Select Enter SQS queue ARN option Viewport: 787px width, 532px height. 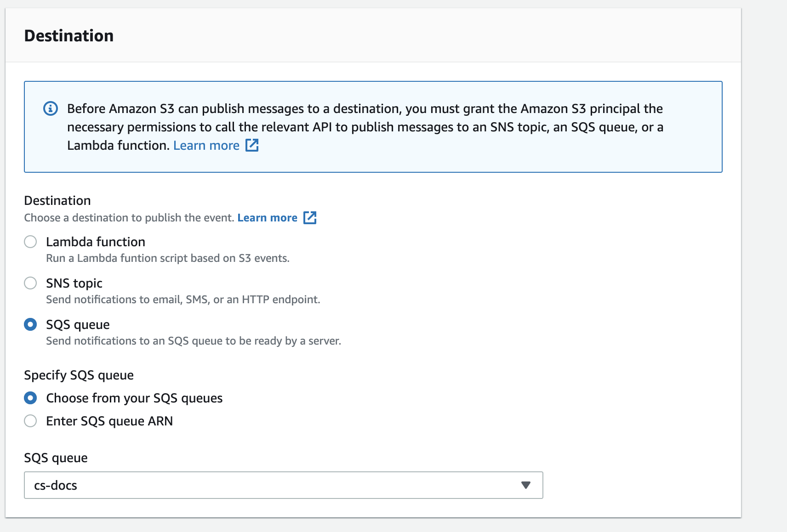[30, 421]
